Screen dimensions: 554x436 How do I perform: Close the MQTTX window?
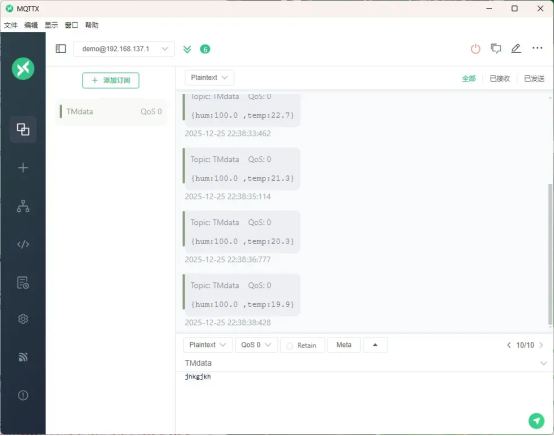tap(540, 8)
